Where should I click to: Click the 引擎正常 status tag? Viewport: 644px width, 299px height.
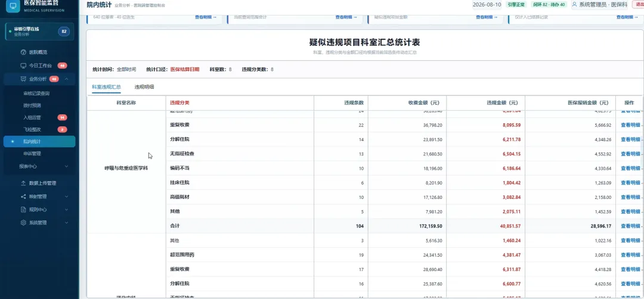516,5
